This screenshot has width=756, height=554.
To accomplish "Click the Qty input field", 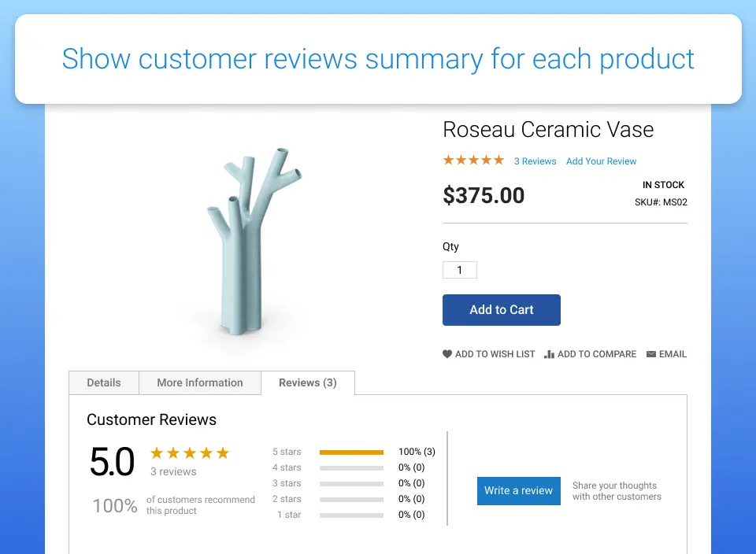I will tap(459, 270).
